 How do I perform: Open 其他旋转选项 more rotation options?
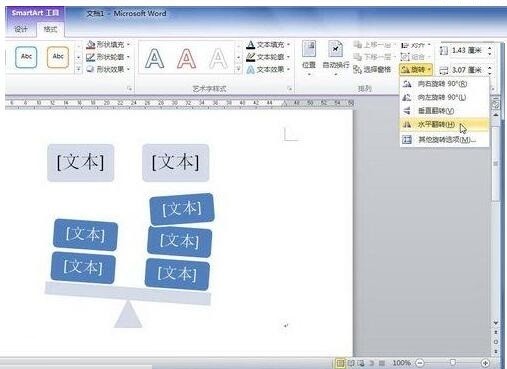444,139
